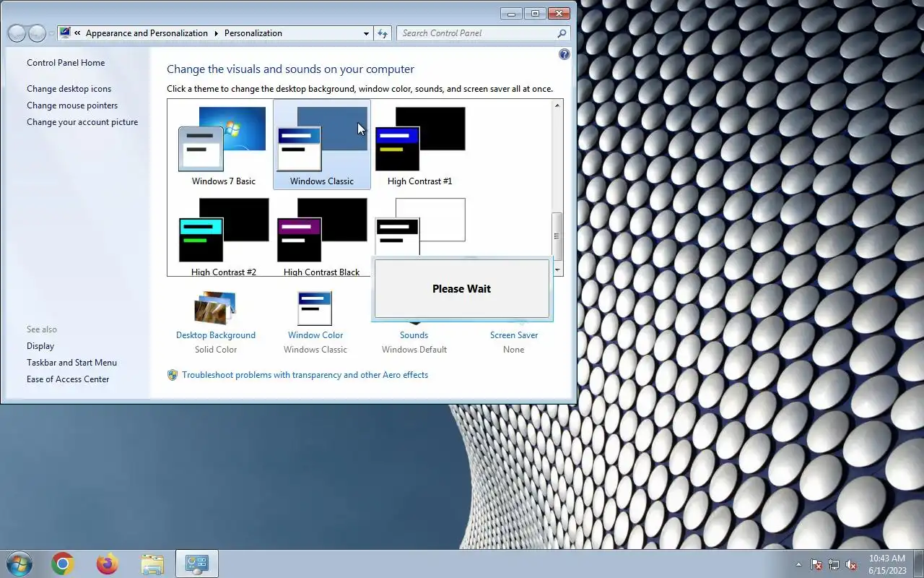Screen dimensions: 924x578
Task: Select the Personalization breadcrumb
Action: tap(253, 33)
